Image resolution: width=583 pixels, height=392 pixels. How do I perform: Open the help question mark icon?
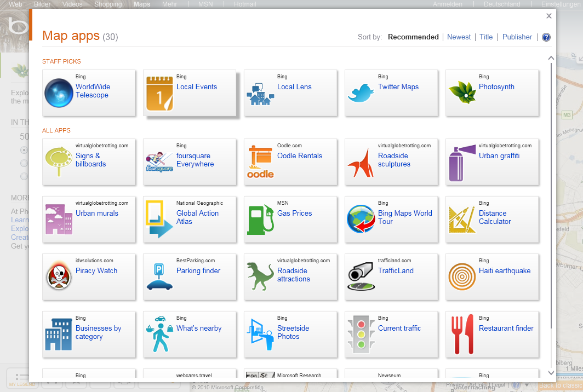coord(546,37)
